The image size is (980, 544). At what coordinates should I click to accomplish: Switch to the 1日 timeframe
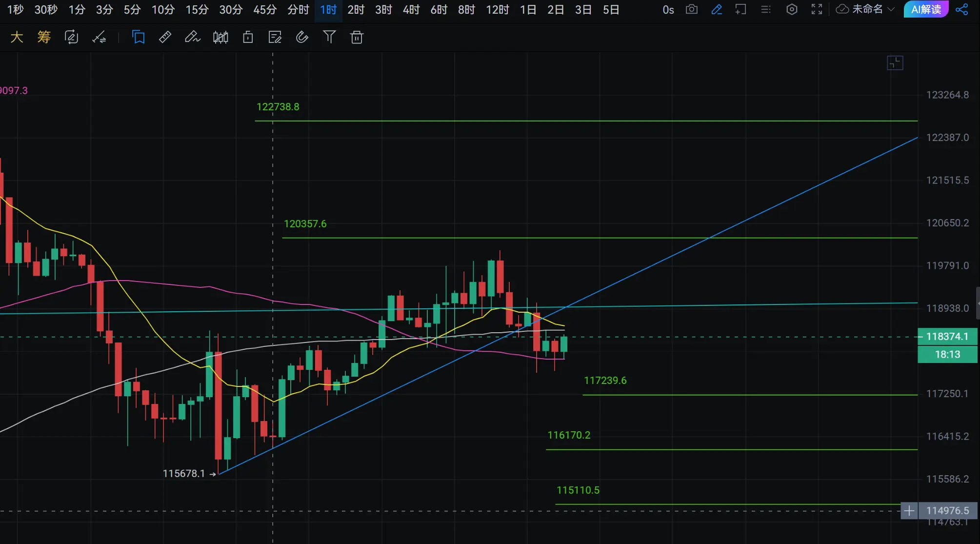[x=528, y=10]
